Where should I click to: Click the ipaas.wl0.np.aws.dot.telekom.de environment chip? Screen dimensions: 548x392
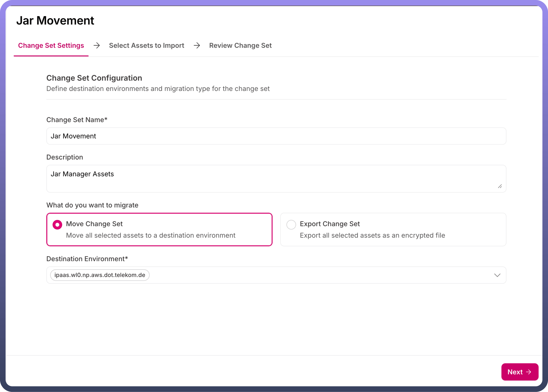(100, 275)
